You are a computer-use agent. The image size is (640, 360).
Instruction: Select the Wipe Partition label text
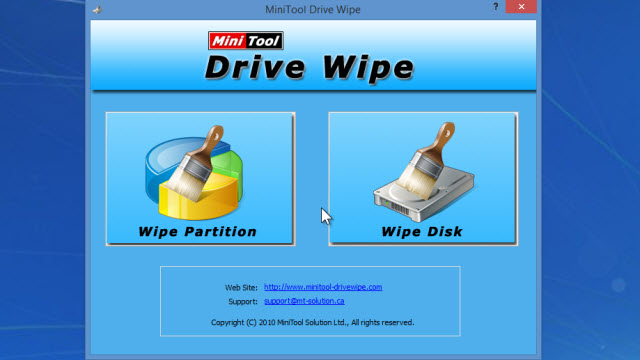click(x=198, y=231)
